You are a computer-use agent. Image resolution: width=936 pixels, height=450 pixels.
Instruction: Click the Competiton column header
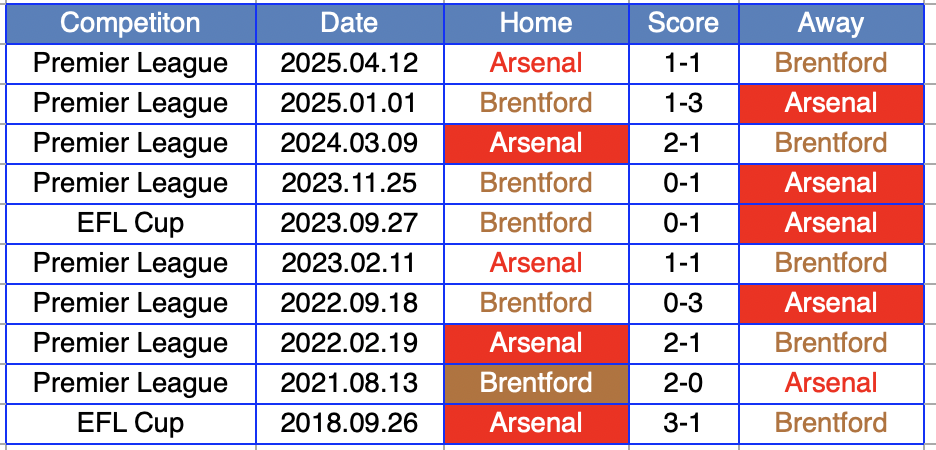[130, 23]
